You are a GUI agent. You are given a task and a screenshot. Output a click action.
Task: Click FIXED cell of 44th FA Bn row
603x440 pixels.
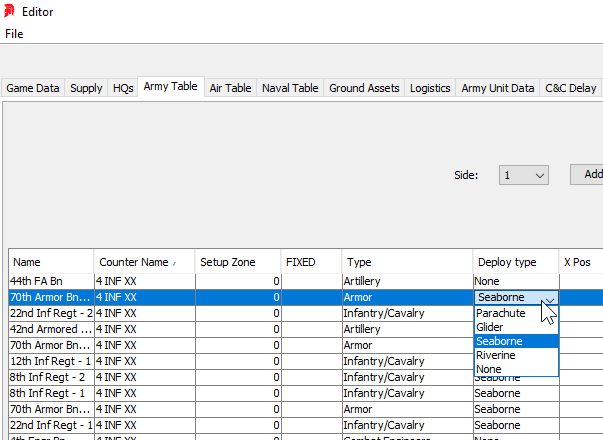coord(312,281)
